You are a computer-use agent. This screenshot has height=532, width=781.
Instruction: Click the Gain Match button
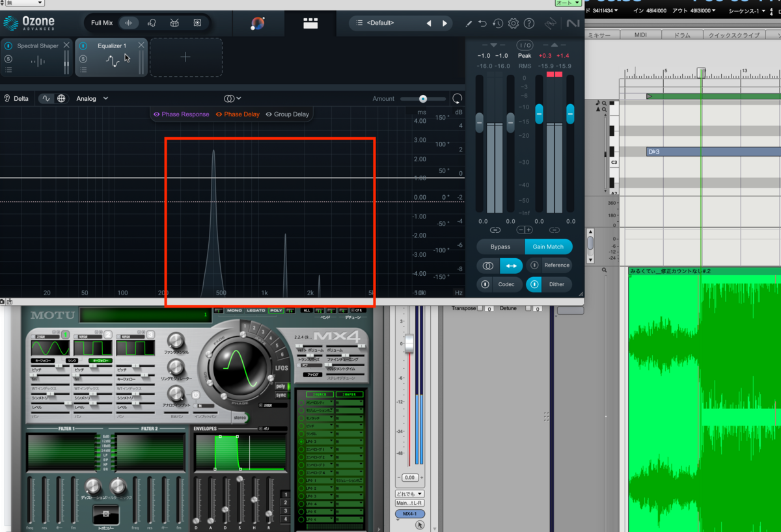(x=549, y=247)
